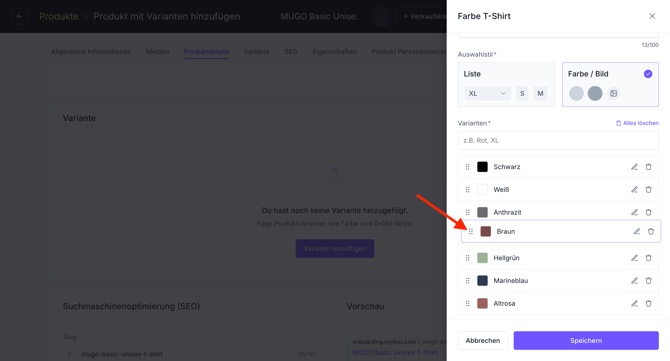The image size is (670, 361).
Task: Edit the Hellgrün variant pencil icon
Action: tap(635, 258)
